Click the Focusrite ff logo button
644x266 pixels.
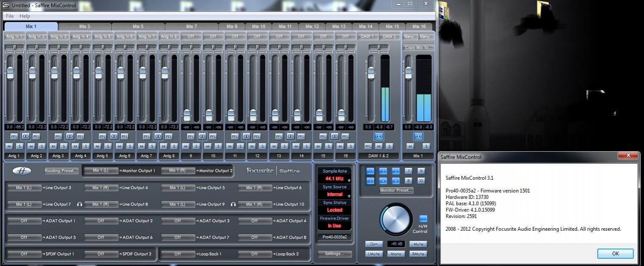(x=22, y=171)
